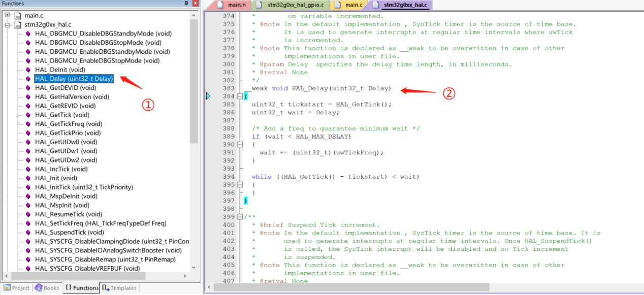Screen dimensions: 644x295
Task: Click the diamond icon beside HAL_MspInit (void)
Action: tap(28, 205)
